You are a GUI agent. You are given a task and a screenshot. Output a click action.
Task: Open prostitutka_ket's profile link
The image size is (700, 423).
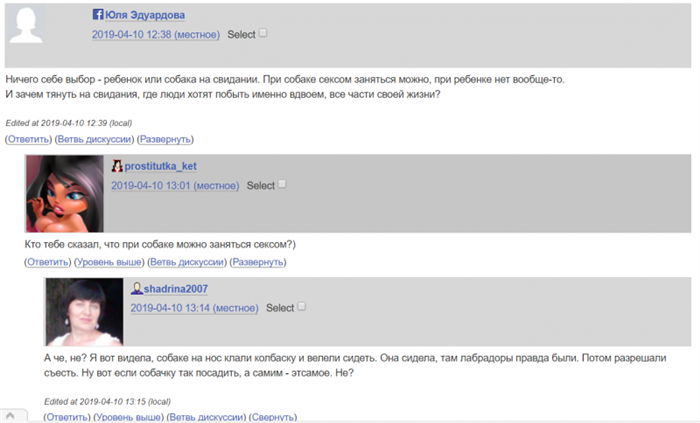[x=160, y=166]
